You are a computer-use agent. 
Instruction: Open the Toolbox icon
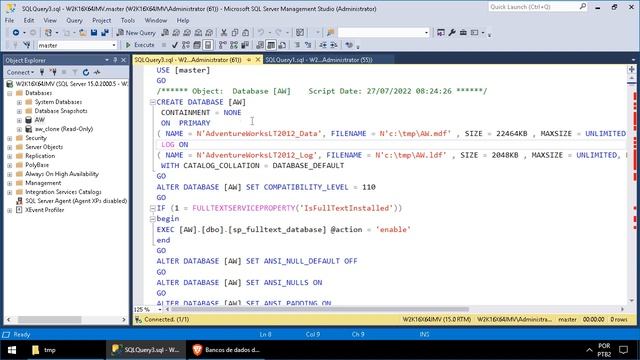463,33
